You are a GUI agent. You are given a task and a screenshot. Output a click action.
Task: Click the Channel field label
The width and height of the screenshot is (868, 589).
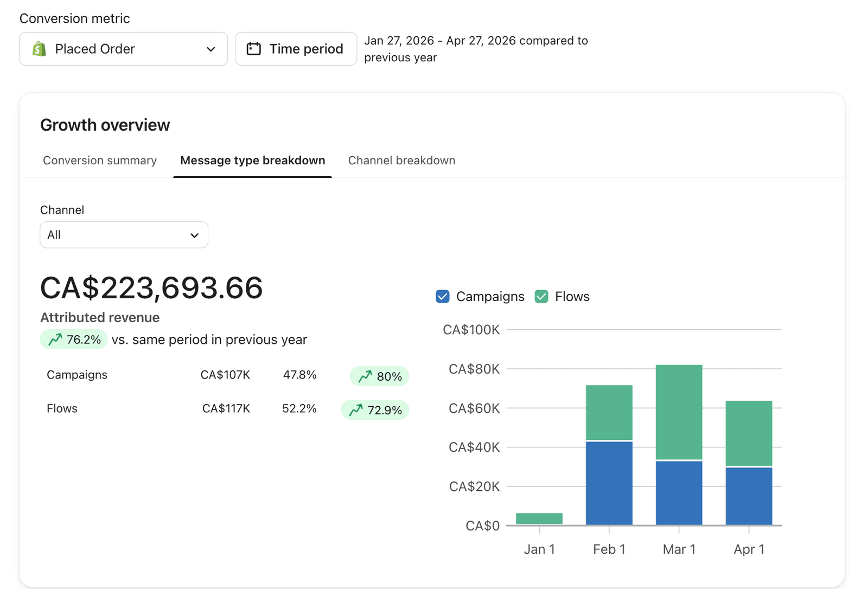click(62, 210)
